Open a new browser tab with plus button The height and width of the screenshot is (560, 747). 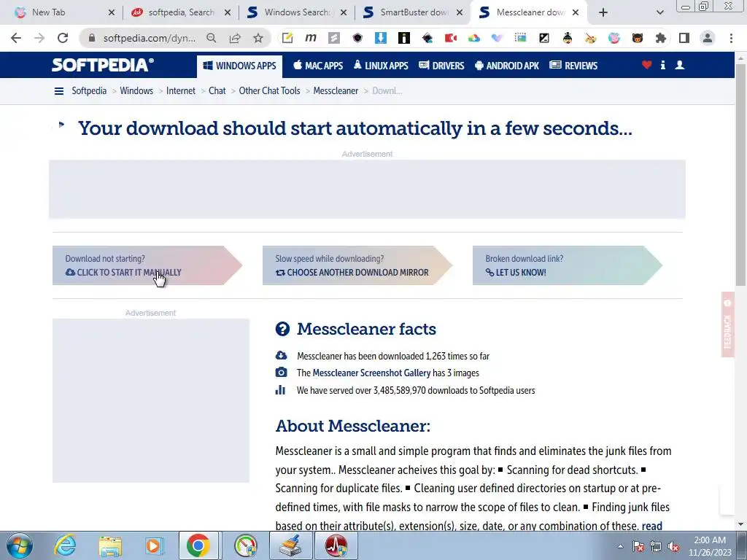[603, 12]
